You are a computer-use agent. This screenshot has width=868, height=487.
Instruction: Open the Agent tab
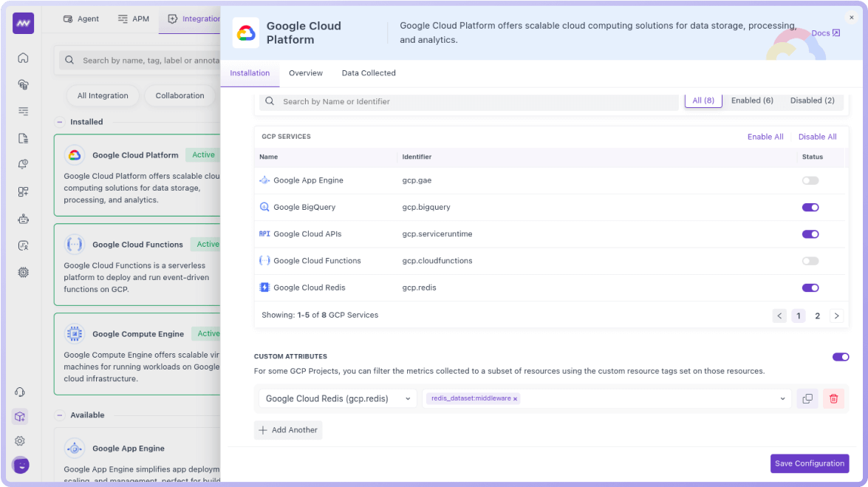[81, 18]
